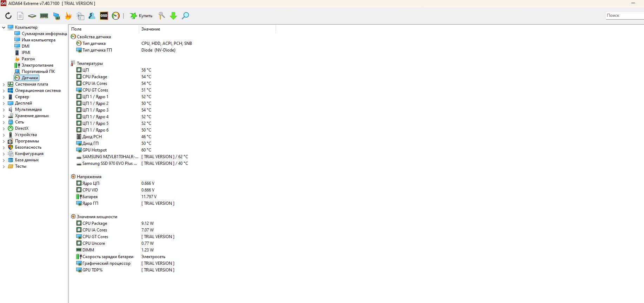Click the CPU chip toolbar icon
The width and height of the screenshot is (644, 303).
pyautogui.click(x=32, y=16)
